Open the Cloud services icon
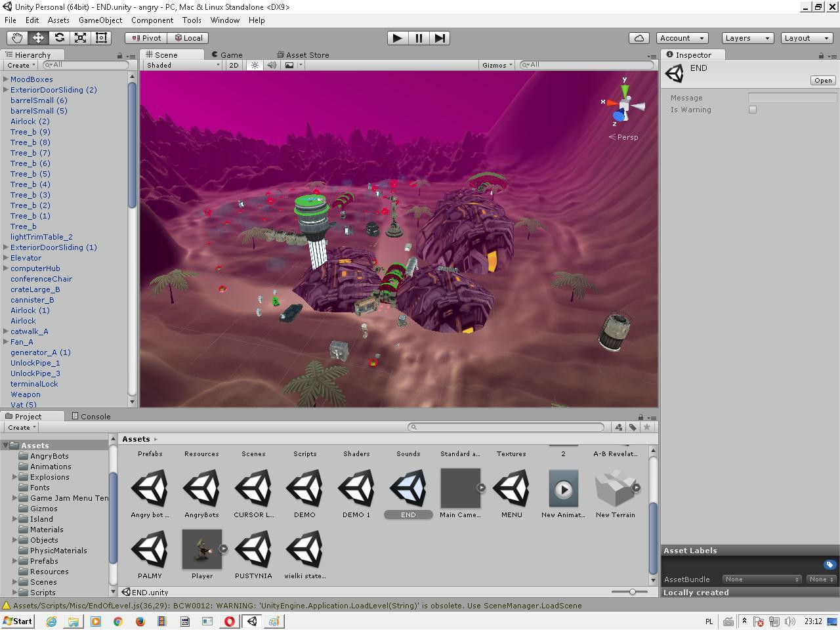 tap(639, 38)
